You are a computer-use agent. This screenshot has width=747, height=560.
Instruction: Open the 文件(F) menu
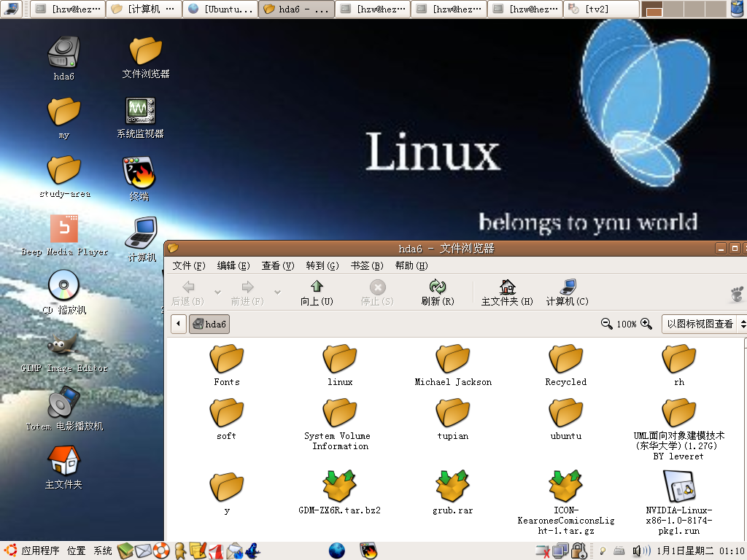coord(189,265)
